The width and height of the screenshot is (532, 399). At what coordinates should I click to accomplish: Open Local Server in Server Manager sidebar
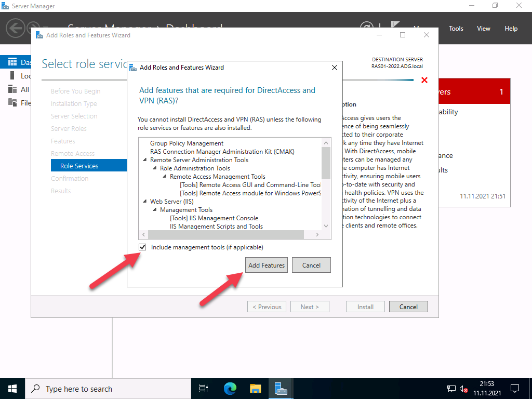[x=16, y=76]
